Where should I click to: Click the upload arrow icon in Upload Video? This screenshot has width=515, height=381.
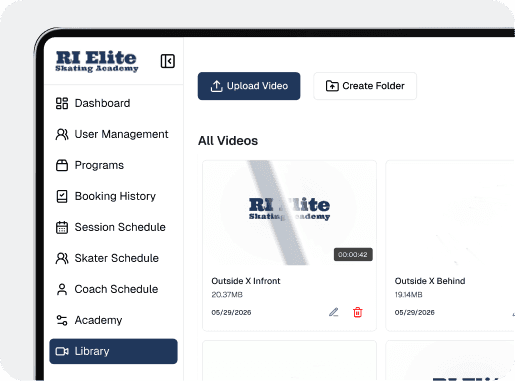217,86
